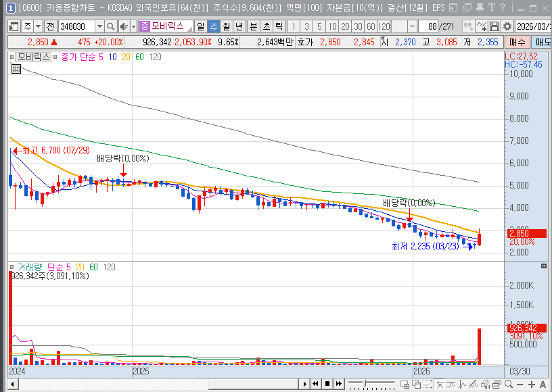Click the 전 button in toolbar
Viewport: 552px width, 392px height.
[x=50, y=26]
